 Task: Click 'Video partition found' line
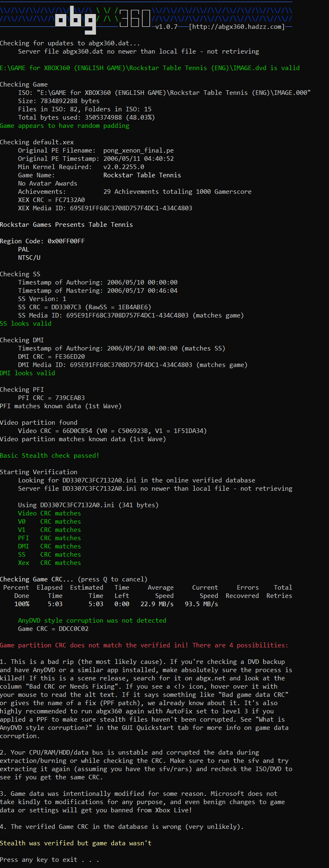click(x=39, y=423)
